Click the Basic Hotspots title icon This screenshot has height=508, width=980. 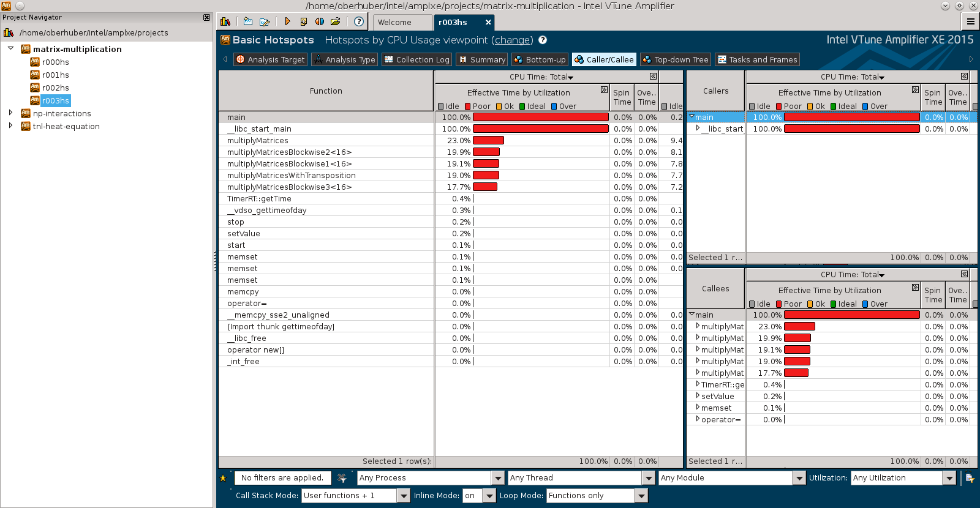[225, 40]
